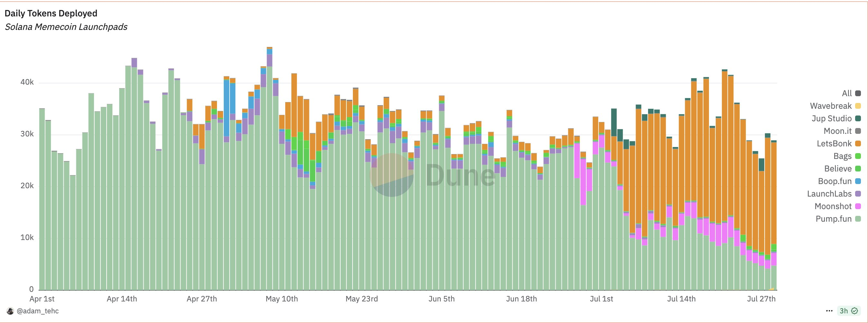Open the @adam_tehc profile link
The height and width of the screenshot is (323, 868).
point(37,311)
